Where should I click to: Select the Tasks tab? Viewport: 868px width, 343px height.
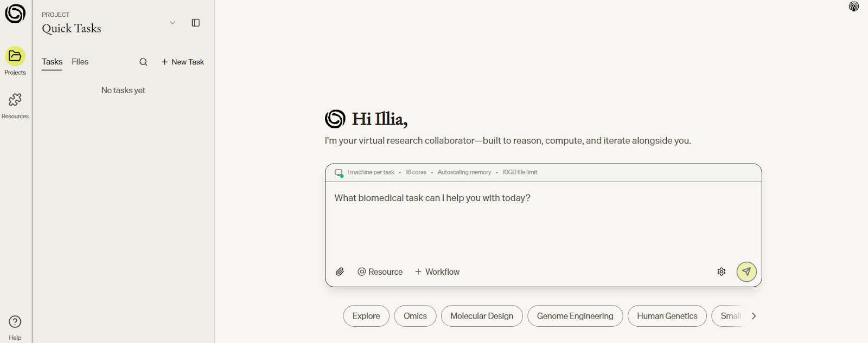[52, 62]
